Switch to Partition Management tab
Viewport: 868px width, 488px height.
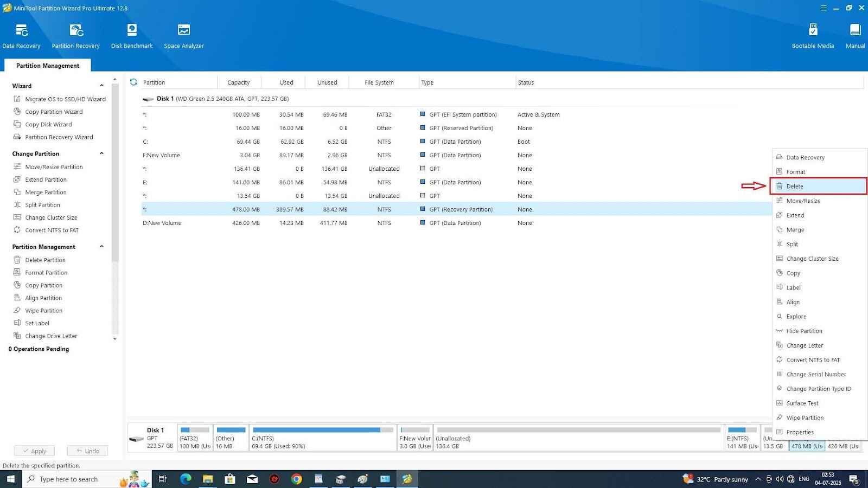pos(48,66)
